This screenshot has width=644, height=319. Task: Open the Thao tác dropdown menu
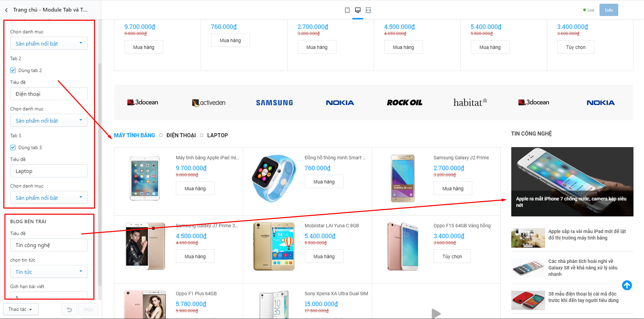[x=21, y=309]
